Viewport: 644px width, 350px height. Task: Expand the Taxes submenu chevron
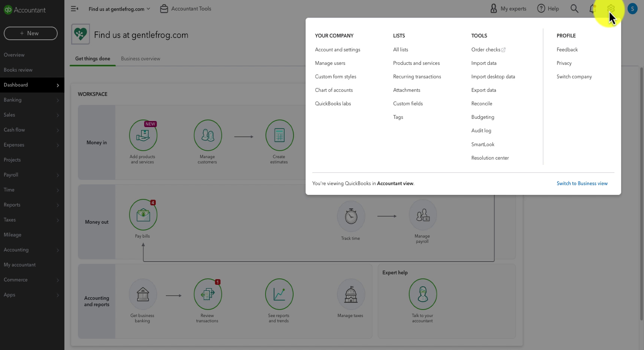click(x=58, y=220)
